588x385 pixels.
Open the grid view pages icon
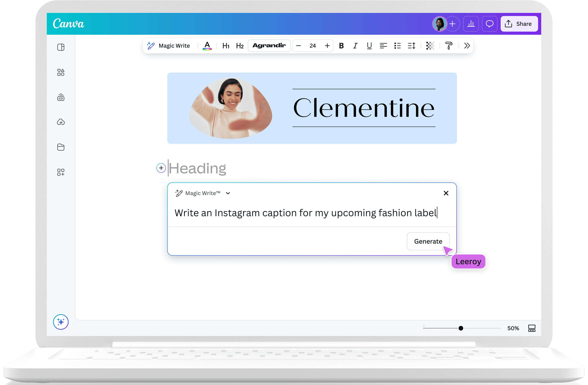pos(532,328)
